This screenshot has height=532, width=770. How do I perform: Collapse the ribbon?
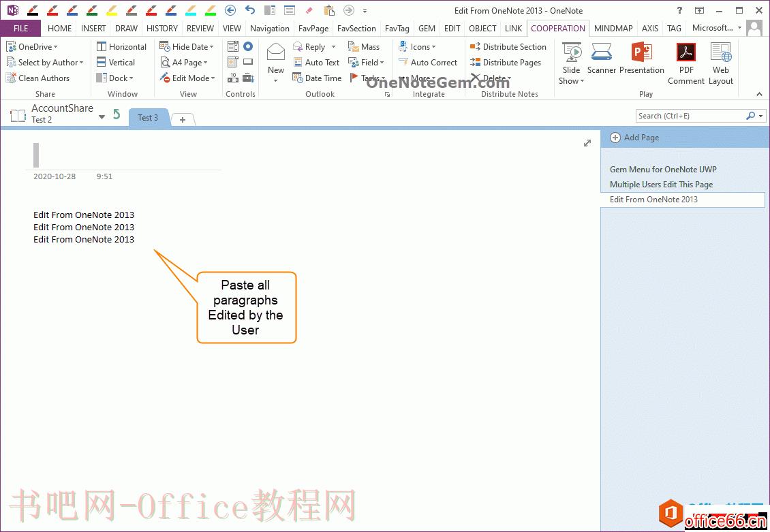click(x=759, y=94)
